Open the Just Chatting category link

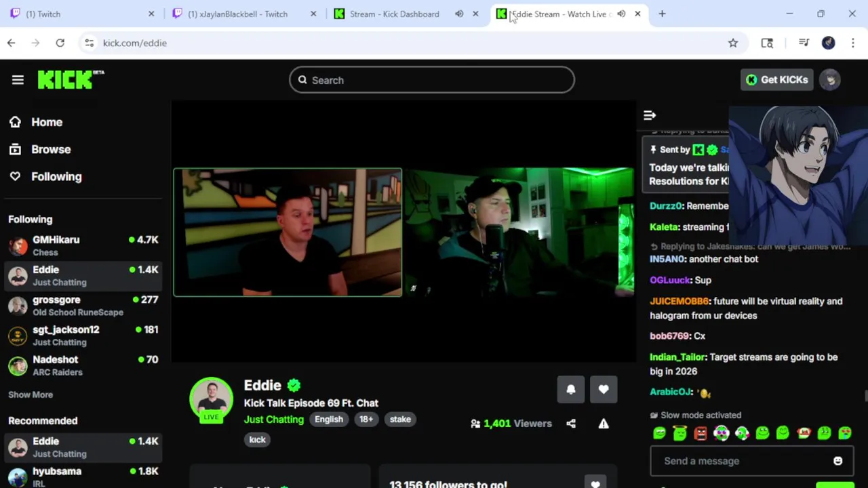(x=274, y=419)
